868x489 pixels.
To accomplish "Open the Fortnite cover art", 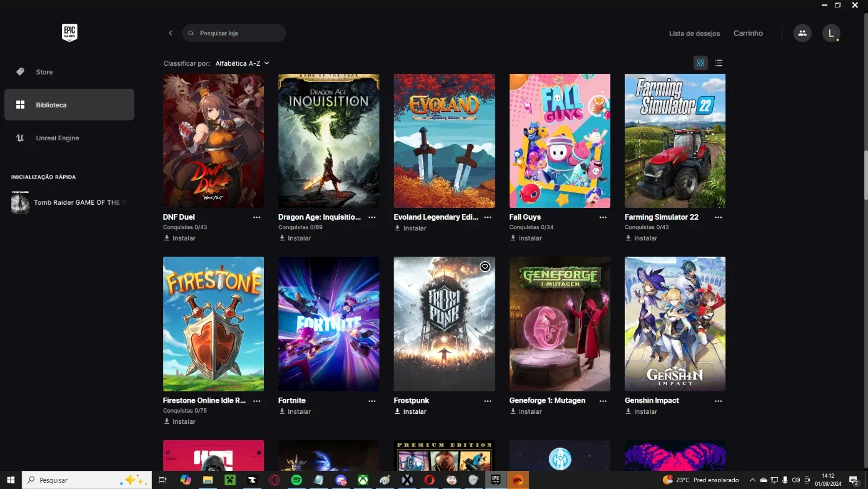I will [x=329, y=324].
